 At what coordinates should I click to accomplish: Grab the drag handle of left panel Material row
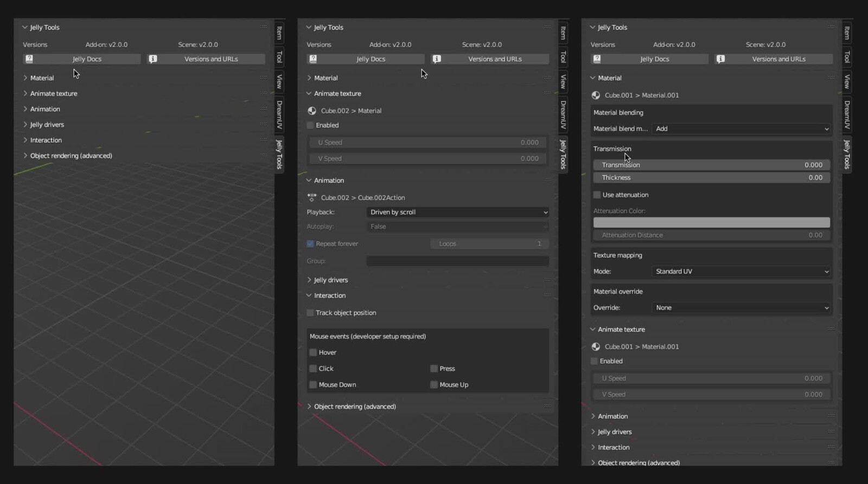264,78
